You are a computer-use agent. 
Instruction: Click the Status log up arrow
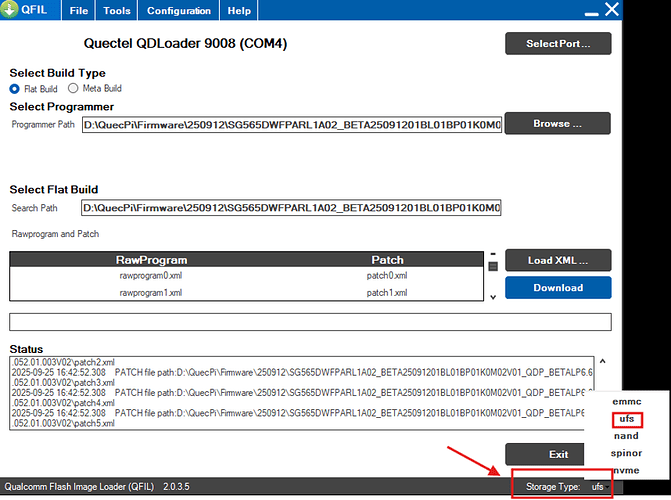[x=603, y=361]
